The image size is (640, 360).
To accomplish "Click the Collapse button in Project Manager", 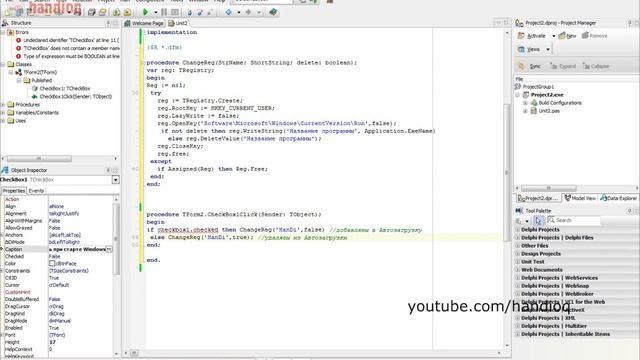I will point(596,66).
